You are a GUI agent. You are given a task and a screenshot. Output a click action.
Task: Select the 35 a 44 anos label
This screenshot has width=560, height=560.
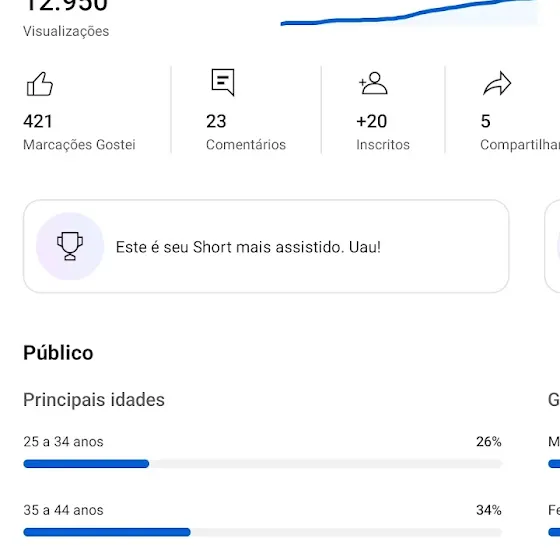point(63,510)
